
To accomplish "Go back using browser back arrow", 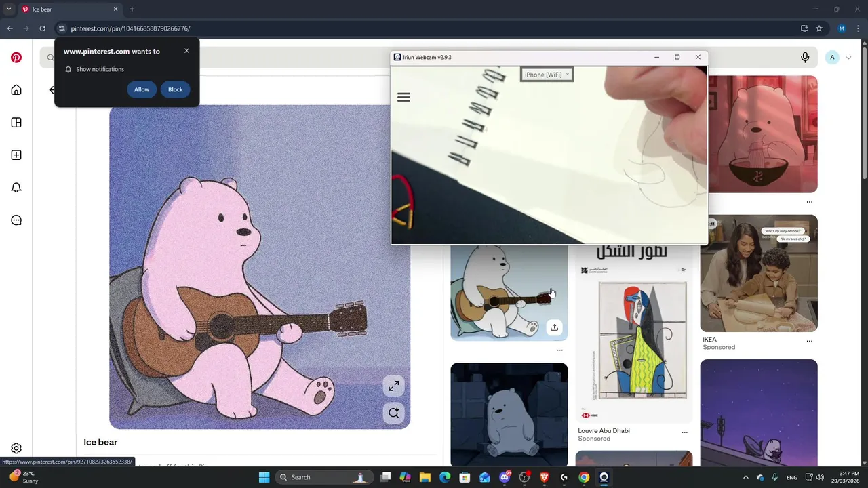I will (9, 28).
